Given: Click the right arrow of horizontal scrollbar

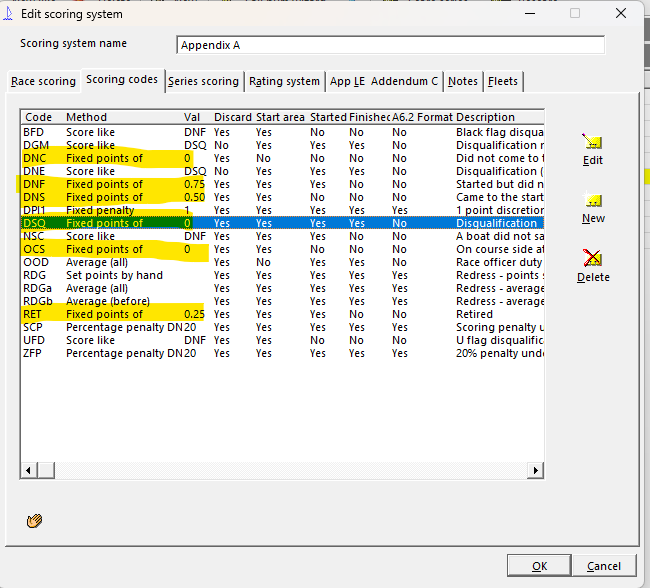Looking at the screenshot, I should point(538,470).
